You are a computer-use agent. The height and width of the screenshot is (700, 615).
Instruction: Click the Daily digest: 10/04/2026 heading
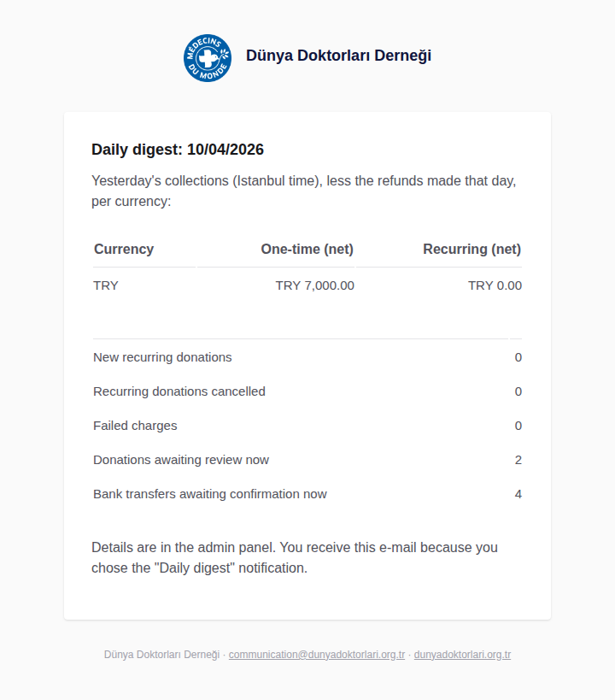(x=178, y=149)
